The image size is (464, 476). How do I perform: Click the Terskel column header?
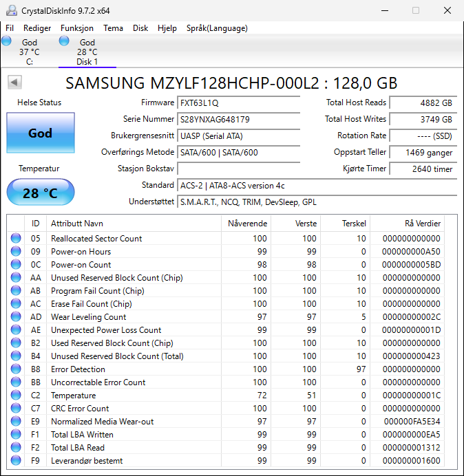[x=345, y=224]
